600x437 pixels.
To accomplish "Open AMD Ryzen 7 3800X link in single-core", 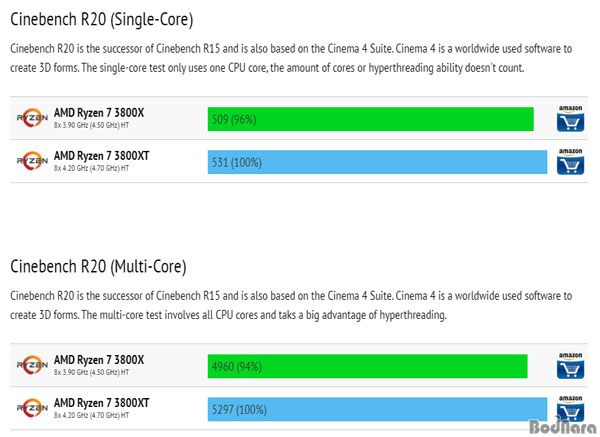I will (99, 113).
